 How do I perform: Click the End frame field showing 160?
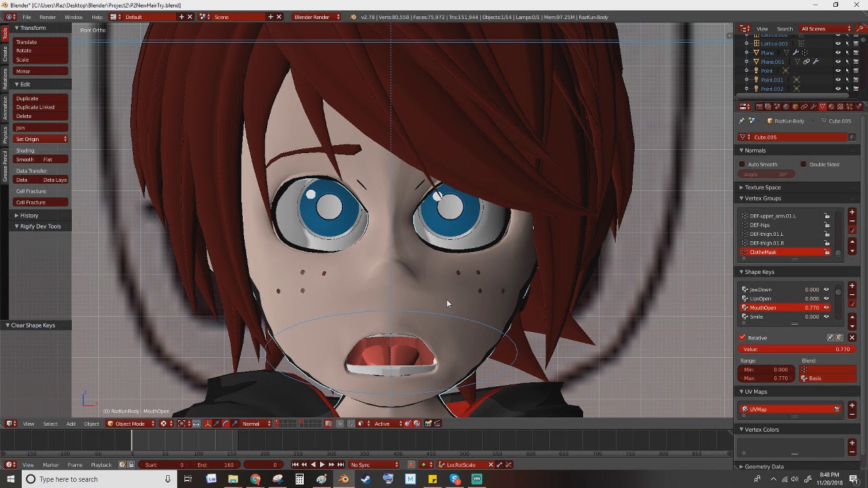[x=216, y=464]
